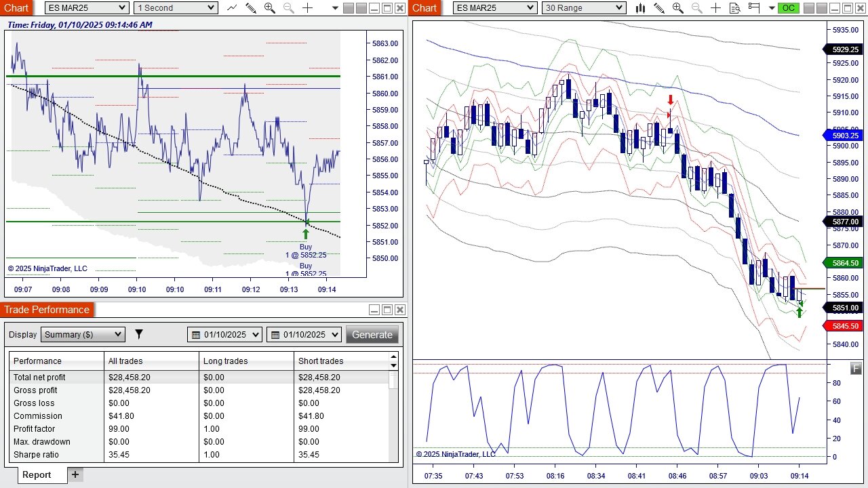Open the 1 Second interval dropdown

(x=176, y=8)
